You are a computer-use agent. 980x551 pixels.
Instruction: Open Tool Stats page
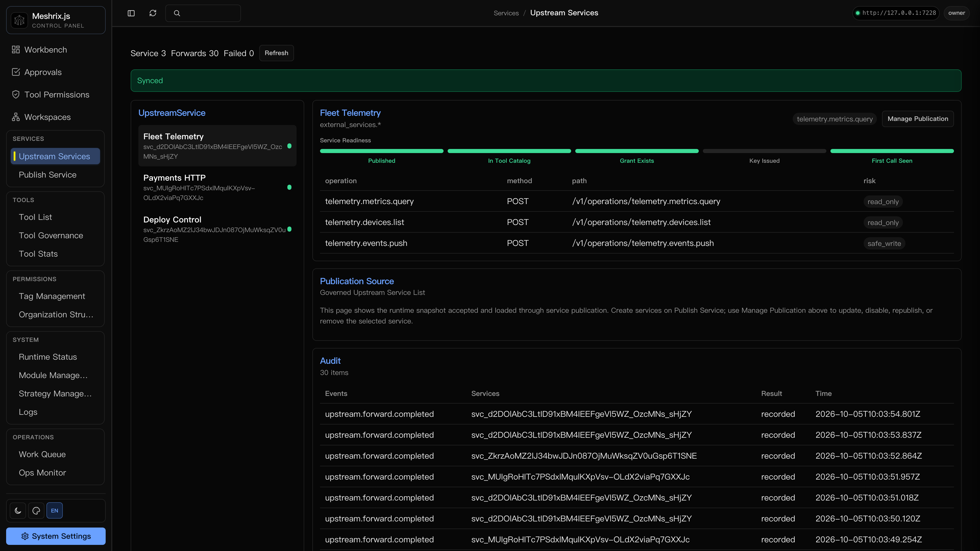point(56,254)
